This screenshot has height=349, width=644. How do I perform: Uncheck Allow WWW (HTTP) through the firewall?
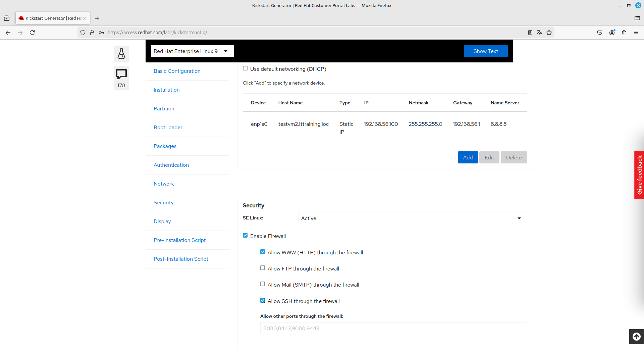[x=263, y=252]
